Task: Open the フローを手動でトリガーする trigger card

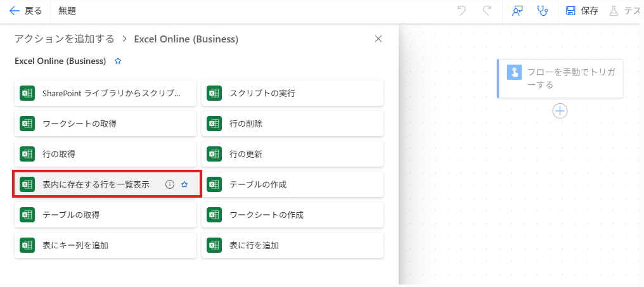Action: pyautogui.click(x=560, y=79)
